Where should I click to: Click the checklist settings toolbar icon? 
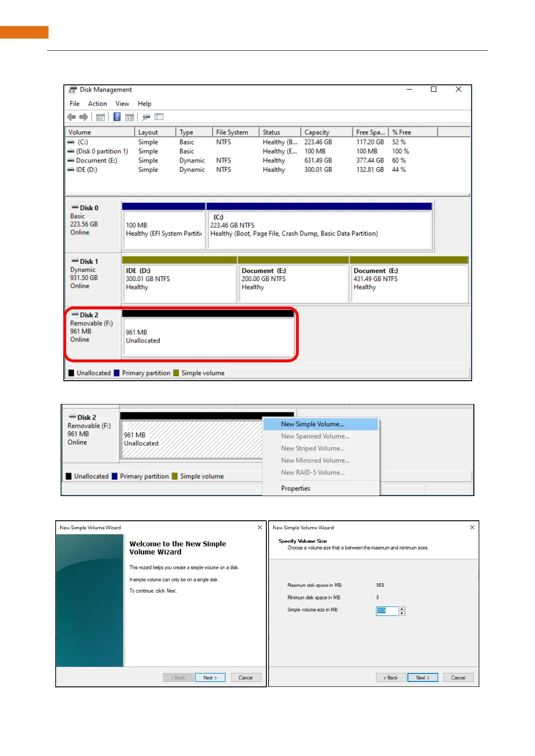159,117
